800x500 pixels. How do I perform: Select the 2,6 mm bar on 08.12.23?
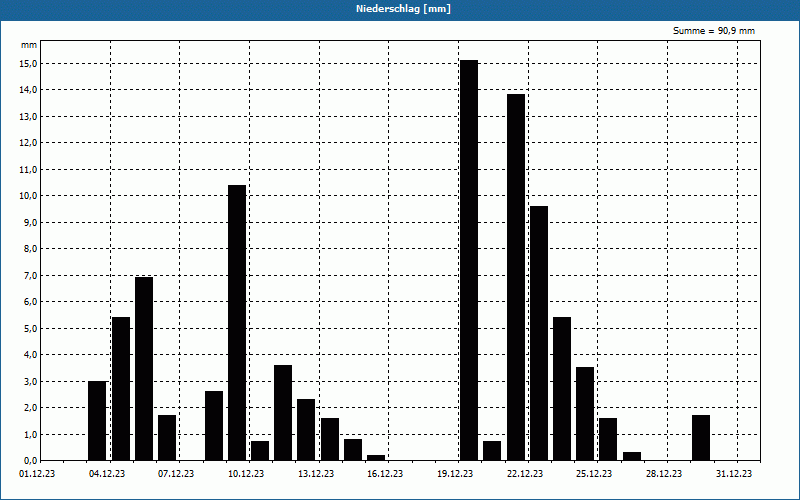pos(214,426)
